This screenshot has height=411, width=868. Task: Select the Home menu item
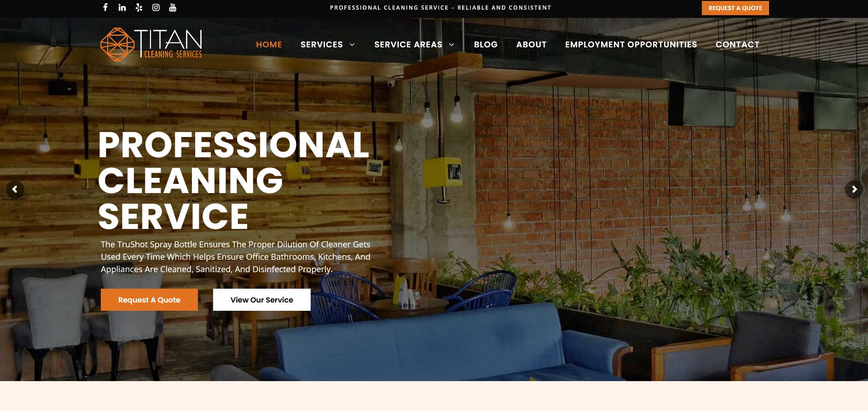[269, 45]
